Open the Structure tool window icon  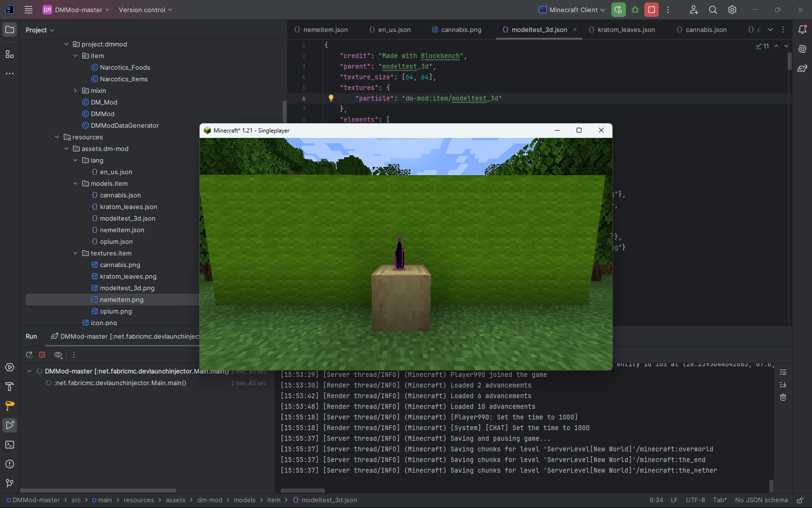(x=10, y=54)
